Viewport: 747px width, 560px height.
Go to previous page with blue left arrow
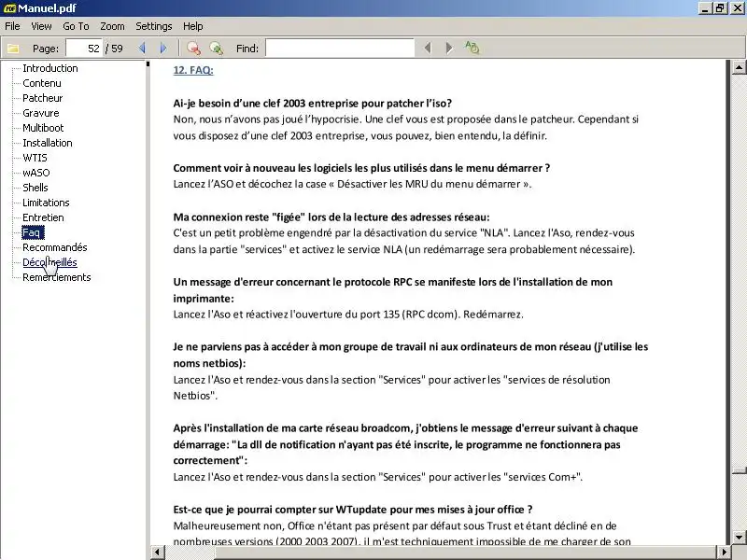pos(142,49)
